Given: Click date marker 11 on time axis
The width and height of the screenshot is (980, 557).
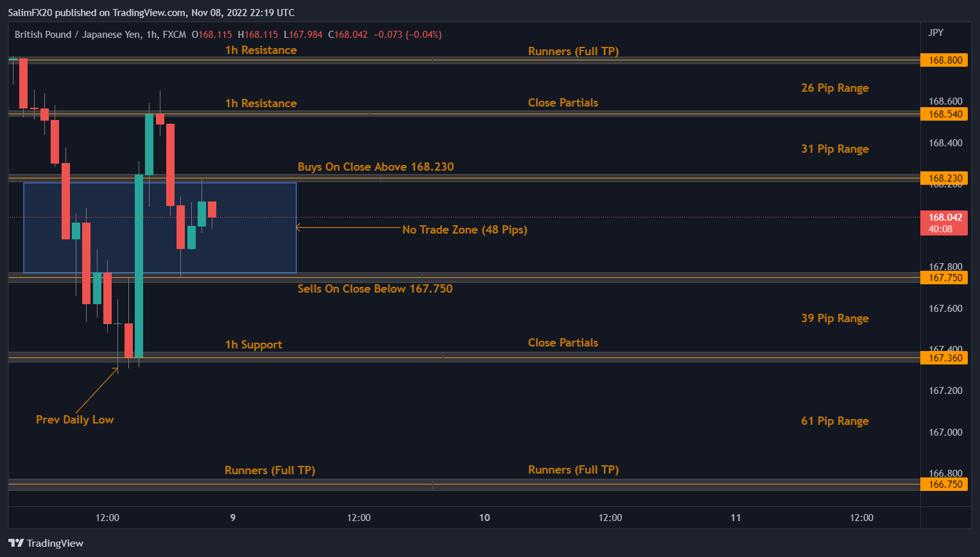Looking at the screenshot, I should click(x=735, y=518).
